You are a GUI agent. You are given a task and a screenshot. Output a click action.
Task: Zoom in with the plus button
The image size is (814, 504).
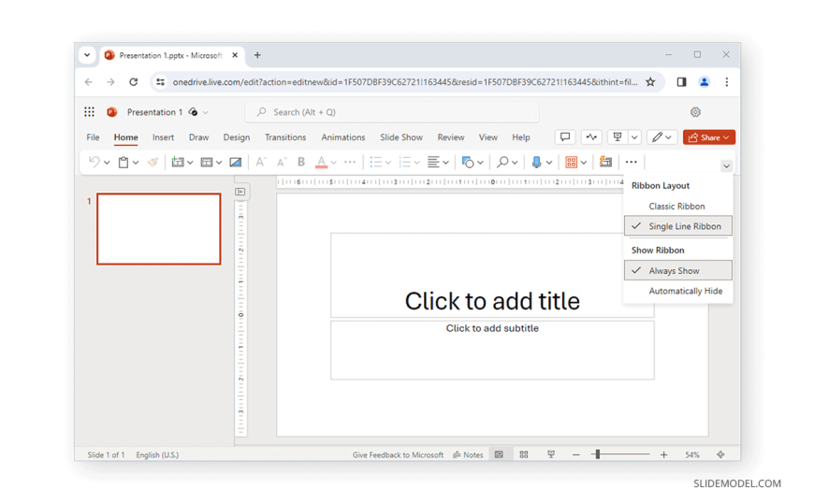tap(663, 454)
